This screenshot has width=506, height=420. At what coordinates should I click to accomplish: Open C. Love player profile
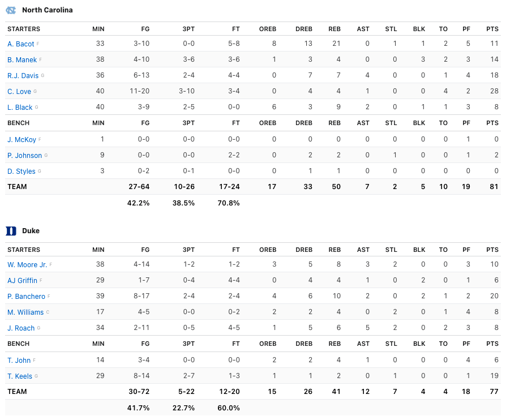pyautogui.click(x=19, y=92)
